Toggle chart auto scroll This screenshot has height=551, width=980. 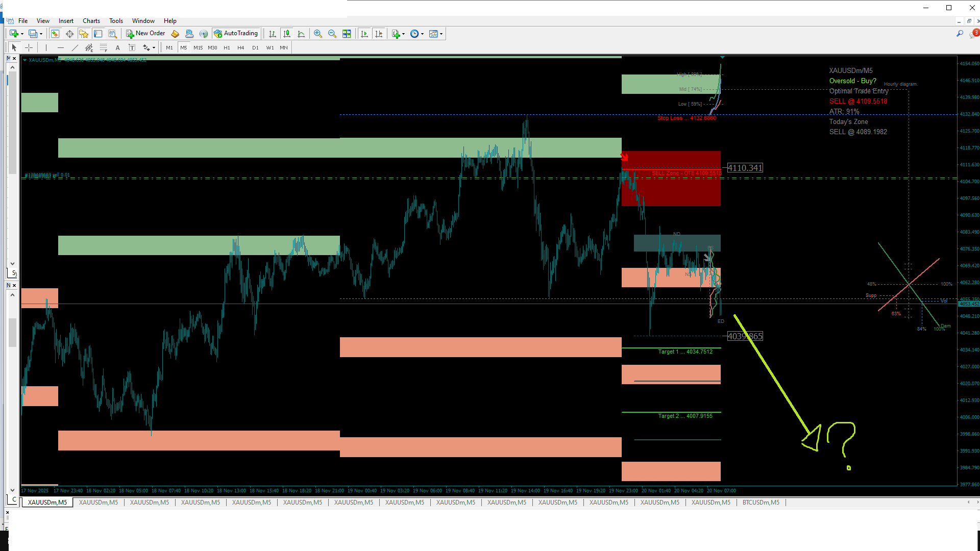[x=364, y=34]
